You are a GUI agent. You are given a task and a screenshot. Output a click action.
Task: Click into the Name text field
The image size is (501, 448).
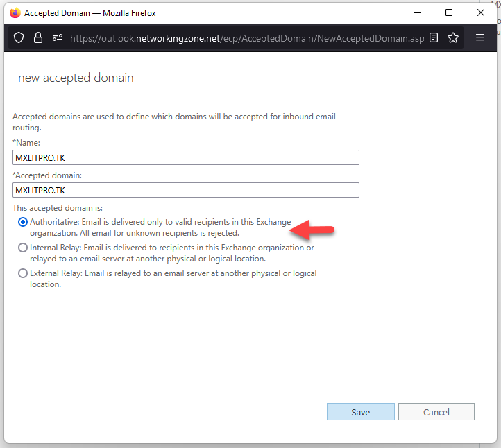(186, 157)
